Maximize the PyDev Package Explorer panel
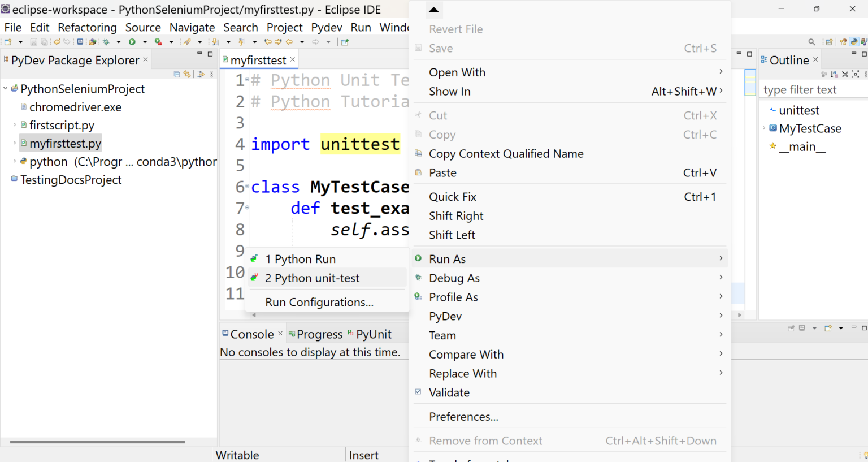The height and width of the screenshot is (462, 868). coord(210,54)
